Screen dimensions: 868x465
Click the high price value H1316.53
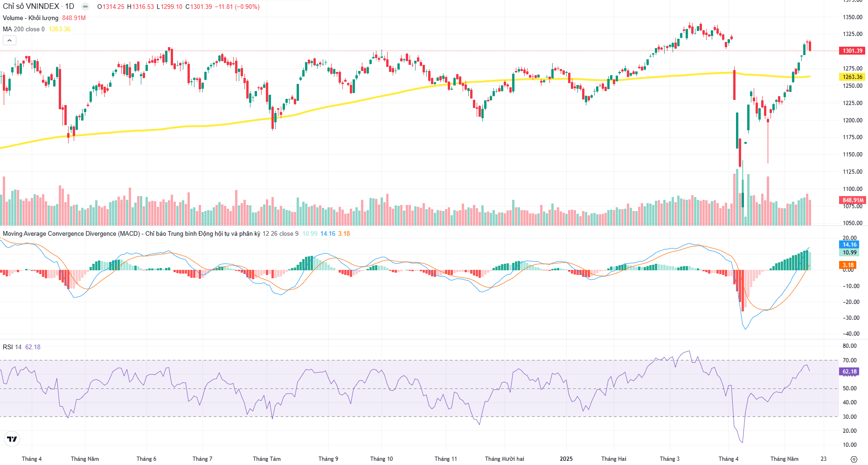coord(140,7)
